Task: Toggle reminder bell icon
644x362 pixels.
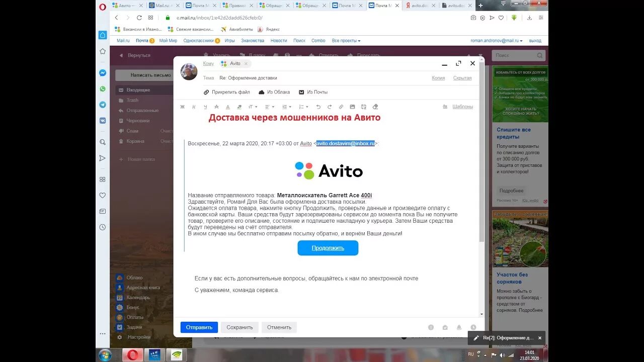Action: tap(459, 327)
